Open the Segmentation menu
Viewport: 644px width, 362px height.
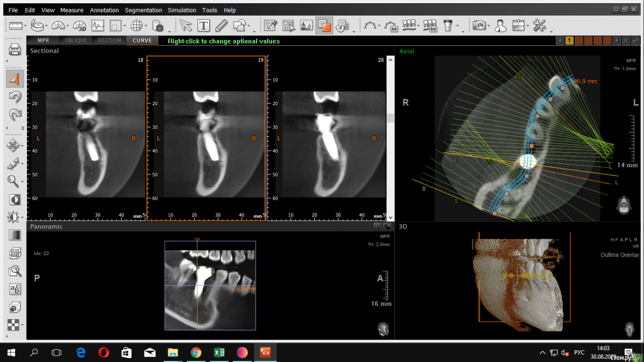click(x=143, y=10)
